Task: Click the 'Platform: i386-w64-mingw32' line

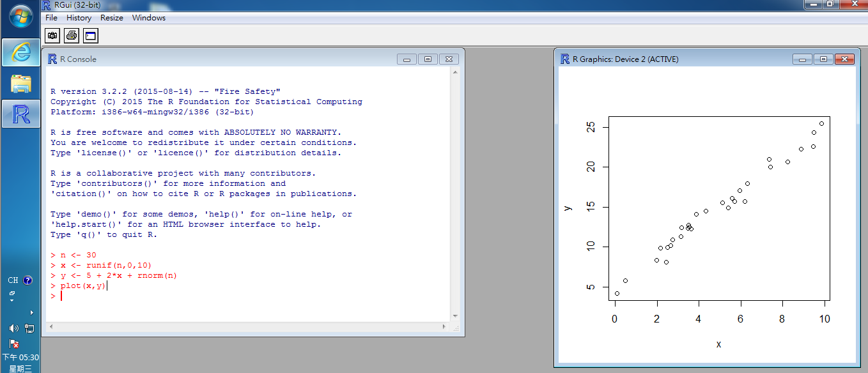Action: [152, 112]
